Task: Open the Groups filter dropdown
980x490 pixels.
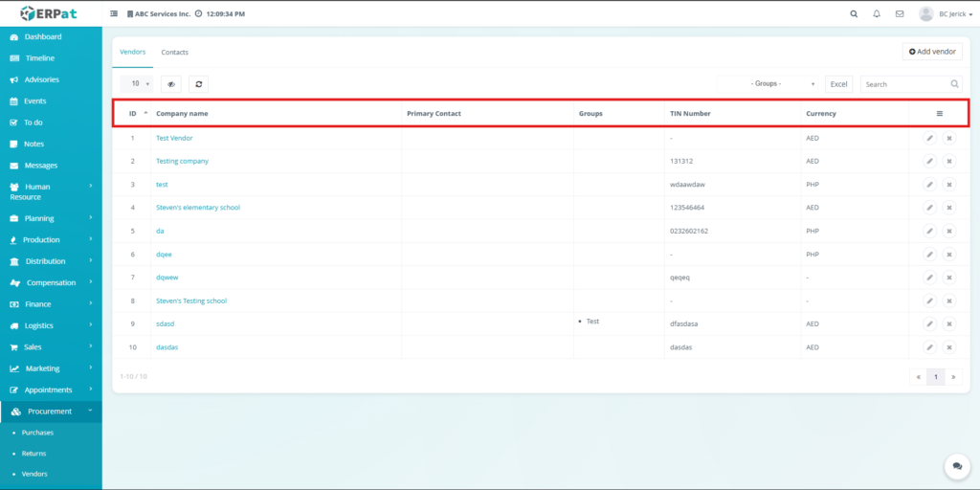Action: tap(768, 84)
